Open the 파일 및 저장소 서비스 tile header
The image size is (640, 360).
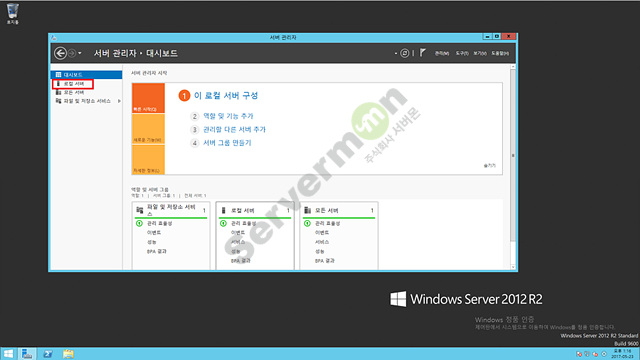pyautogui.click(x=171, y=210)
